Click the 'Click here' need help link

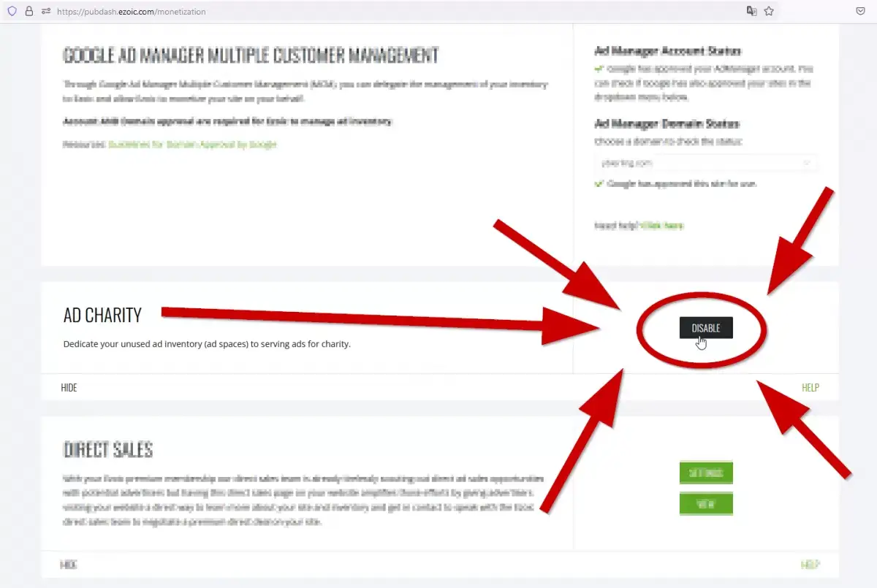(x=662, y=226)
